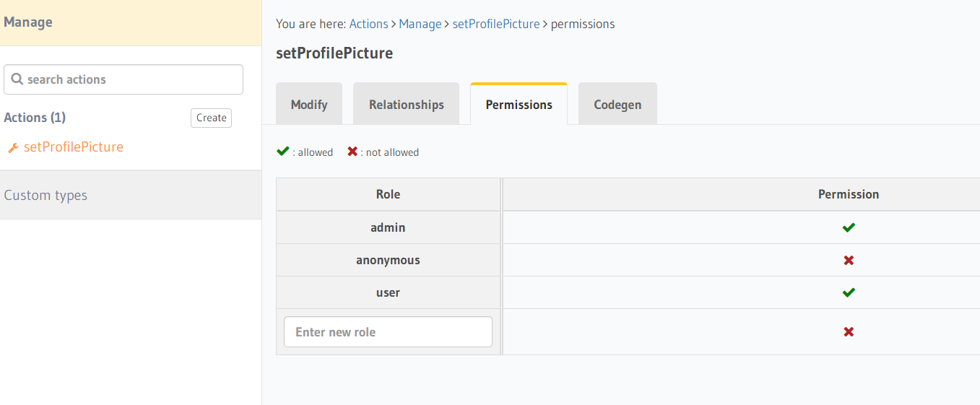Open the Modify tab
The height and width of the screenshot is (405, 980).
pos(309,105)
